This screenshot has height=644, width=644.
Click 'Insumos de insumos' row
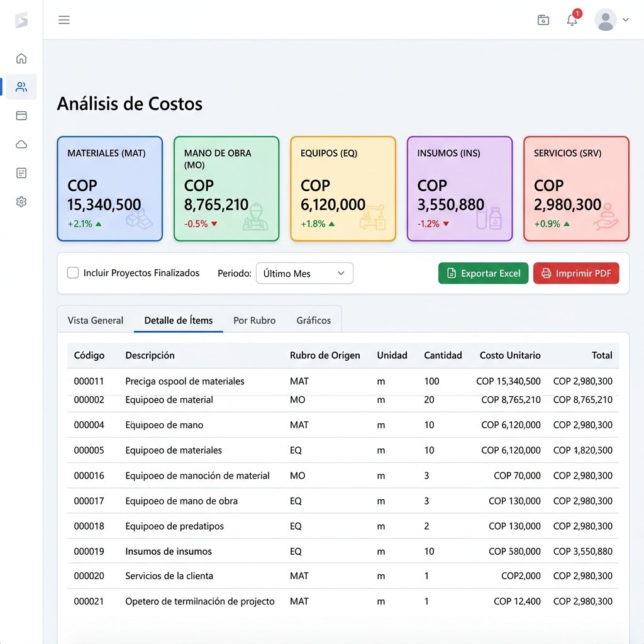point(343,551)
